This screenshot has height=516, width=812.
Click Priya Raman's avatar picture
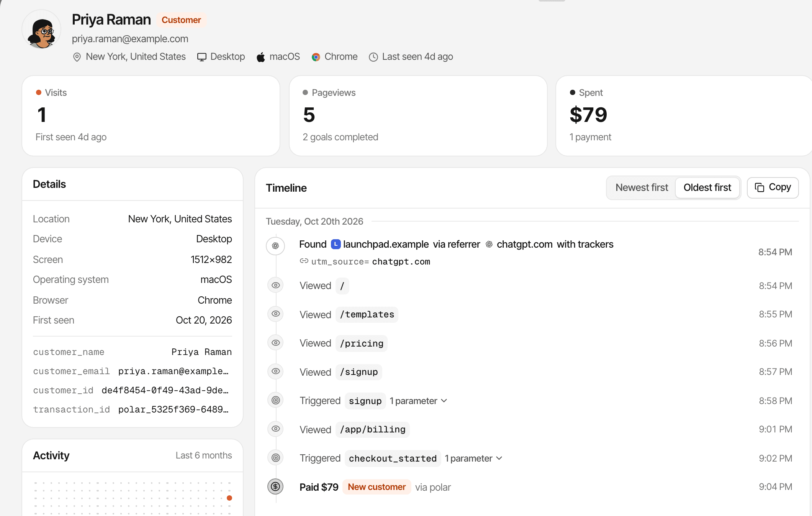pos(42,30)
